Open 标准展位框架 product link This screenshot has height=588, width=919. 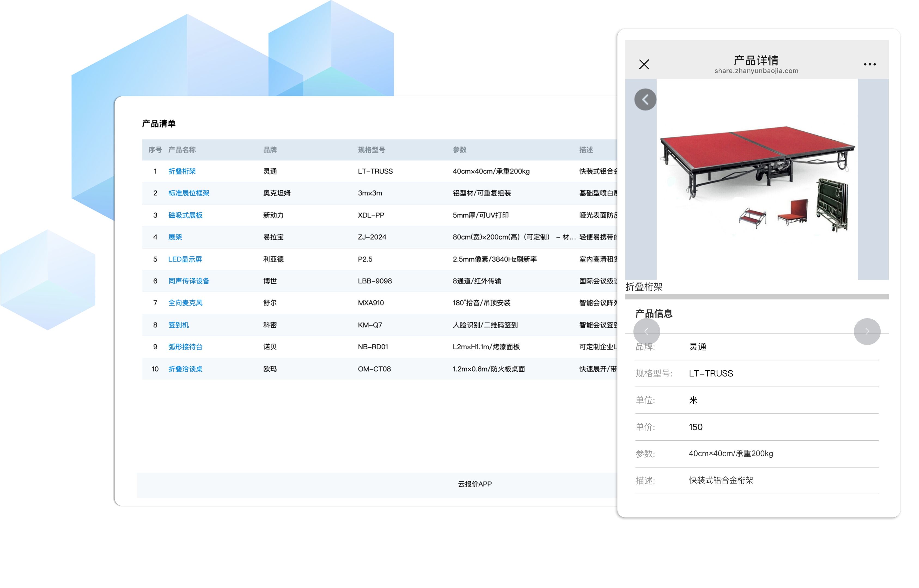pos(189,193)
